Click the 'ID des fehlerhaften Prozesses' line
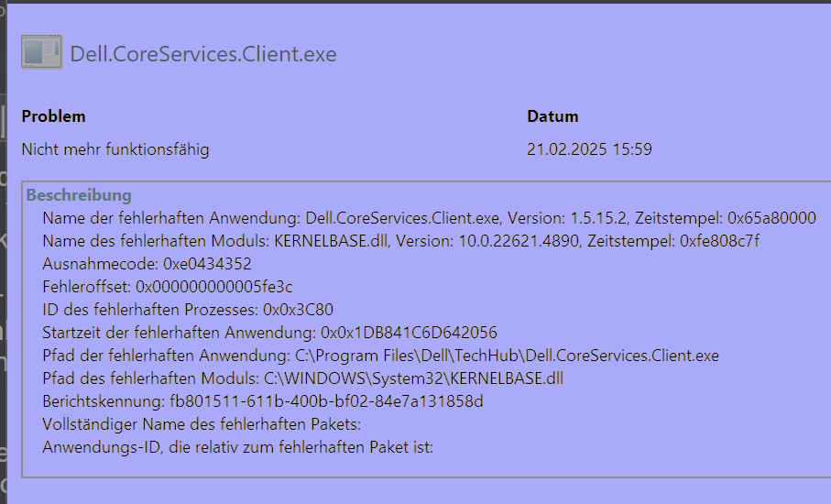The image size is (831, 504). [188, 310]
